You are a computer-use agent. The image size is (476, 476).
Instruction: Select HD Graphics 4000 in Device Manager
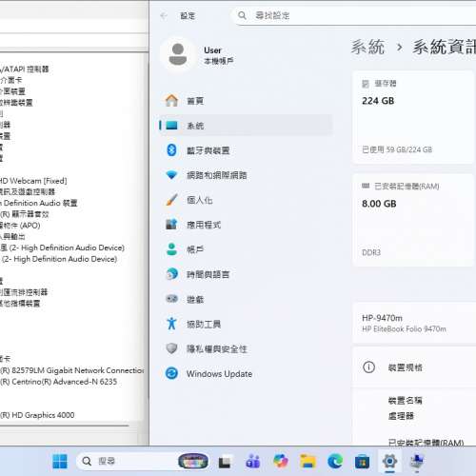(37, 415)
